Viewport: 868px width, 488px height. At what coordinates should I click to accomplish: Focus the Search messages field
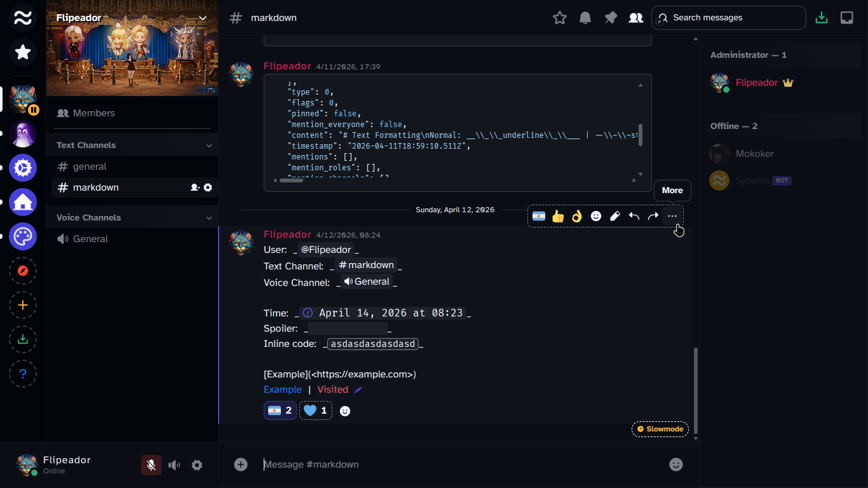729,18
